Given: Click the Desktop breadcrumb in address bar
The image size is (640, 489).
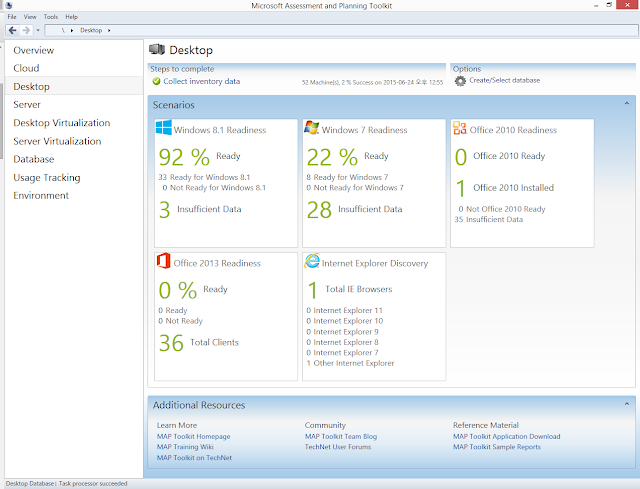Looking at the screenshot, I should [91, 31].
